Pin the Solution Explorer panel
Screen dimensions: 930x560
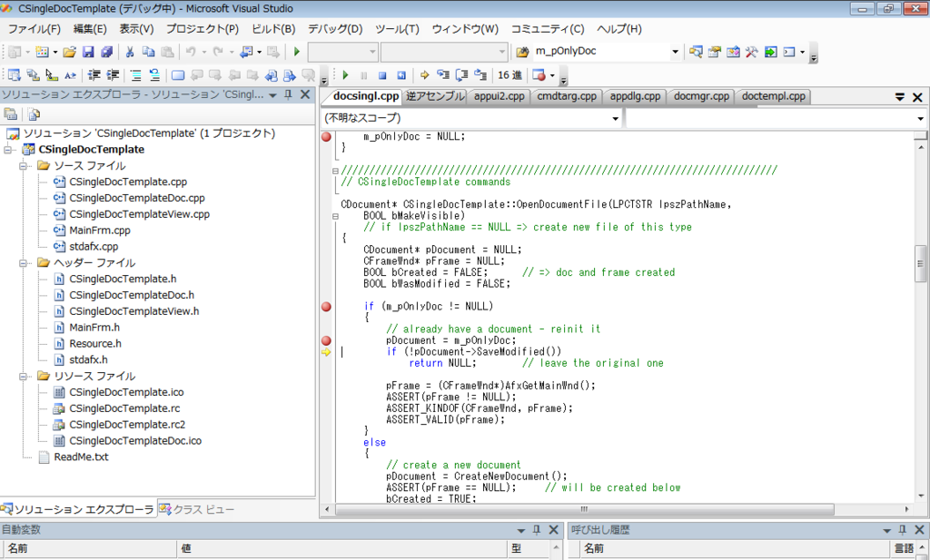(x=288, y=94)
